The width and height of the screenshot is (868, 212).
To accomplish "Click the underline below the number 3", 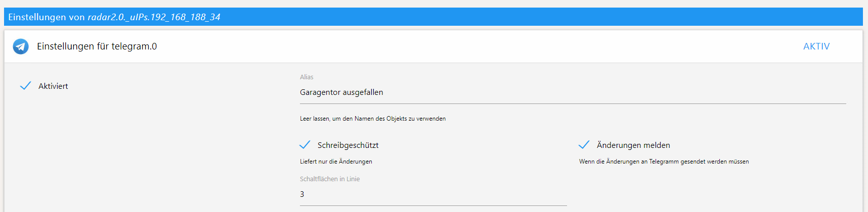I will tap(432, 205).
